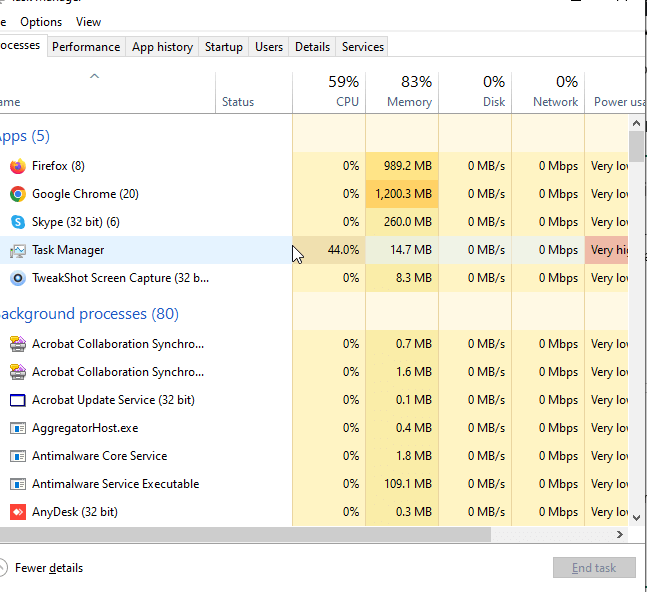Click the Firefox icon in Apps list

click(17, 166)
